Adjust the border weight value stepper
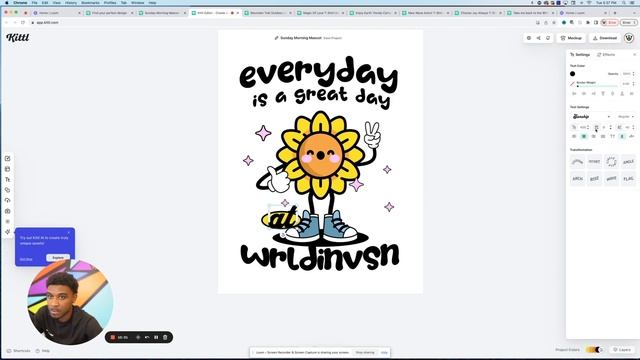640x360 pixels. tap(633, 84)
